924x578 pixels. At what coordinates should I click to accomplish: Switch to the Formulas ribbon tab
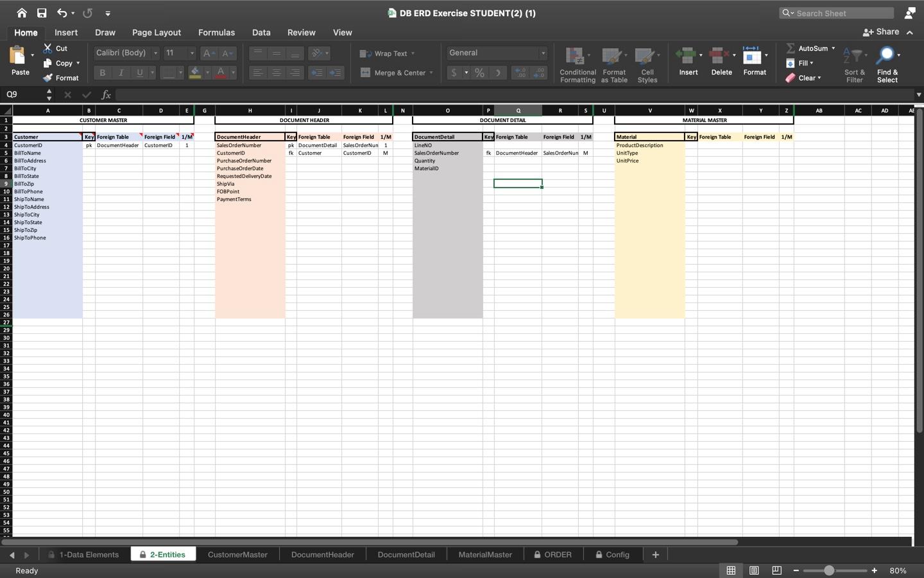coord(216,32)
